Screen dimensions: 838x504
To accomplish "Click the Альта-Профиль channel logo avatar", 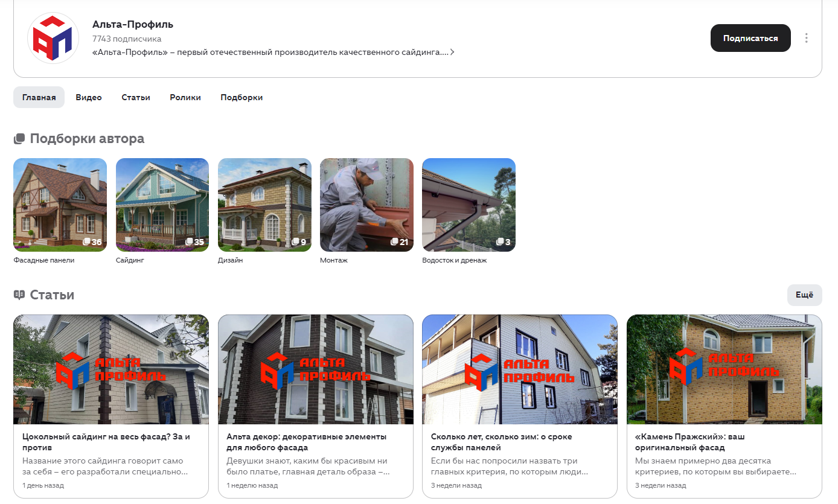I will [53, 38].
